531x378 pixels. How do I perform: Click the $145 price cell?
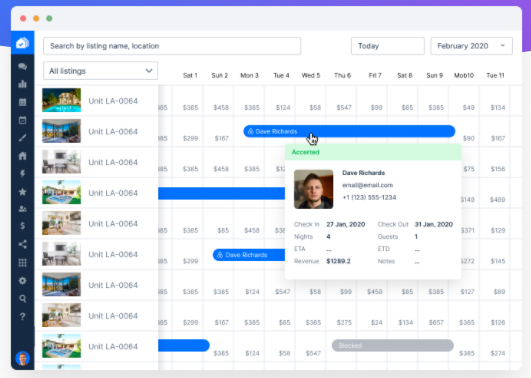point(498,261)
